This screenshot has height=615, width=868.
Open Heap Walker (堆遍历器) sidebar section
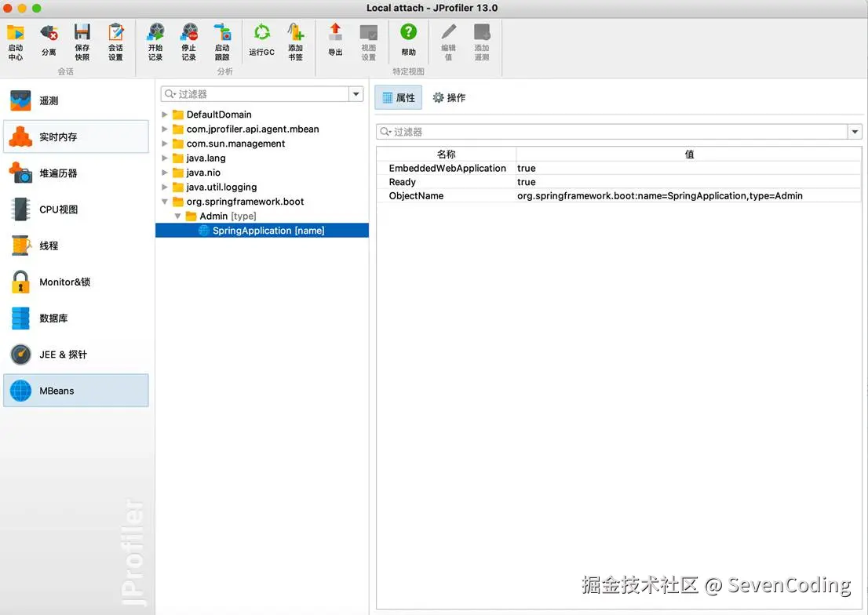[76, 173]
